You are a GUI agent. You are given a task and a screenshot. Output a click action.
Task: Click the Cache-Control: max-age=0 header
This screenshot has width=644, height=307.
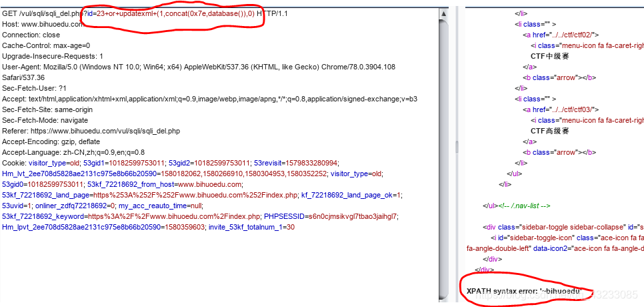click(x=46, y=45)
